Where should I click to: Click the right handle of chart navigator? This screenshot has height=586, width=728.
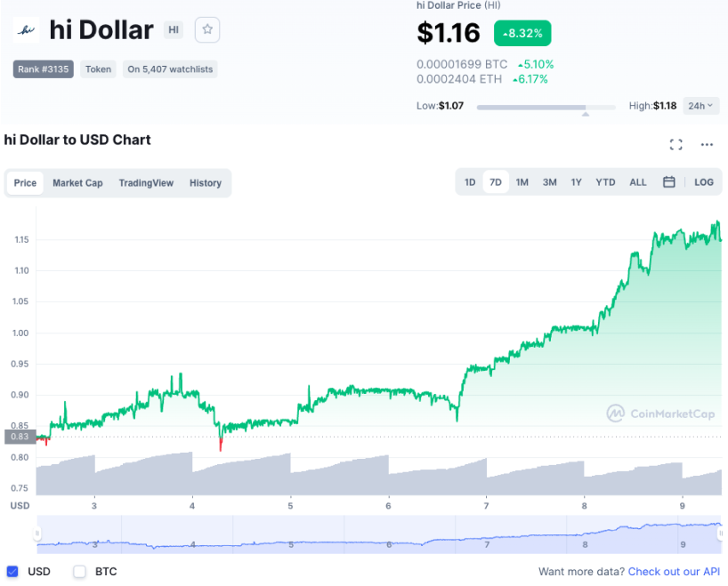721,534
